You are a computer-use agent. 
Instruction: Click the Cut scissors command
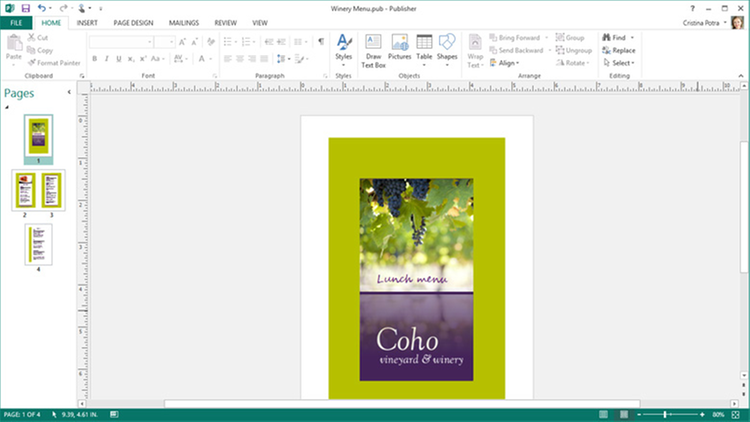(x=38, y=37)
